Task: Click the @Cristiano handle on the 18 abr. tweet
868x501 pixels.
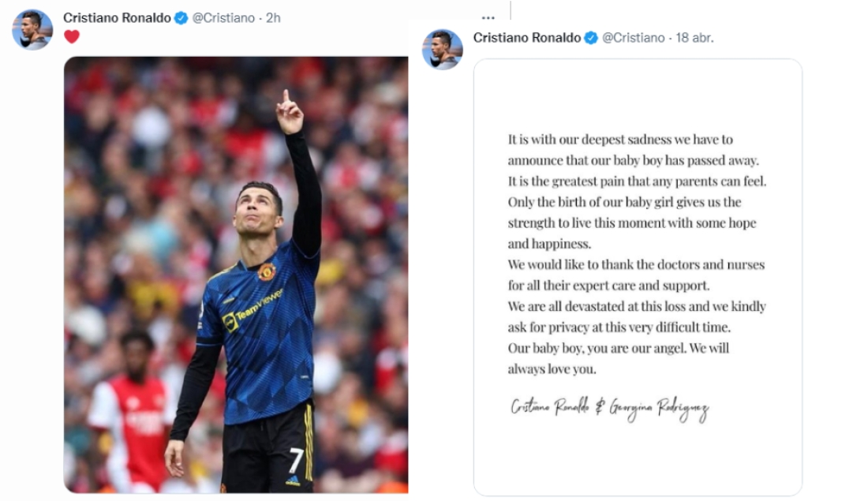Action: (x=634, y=38)
